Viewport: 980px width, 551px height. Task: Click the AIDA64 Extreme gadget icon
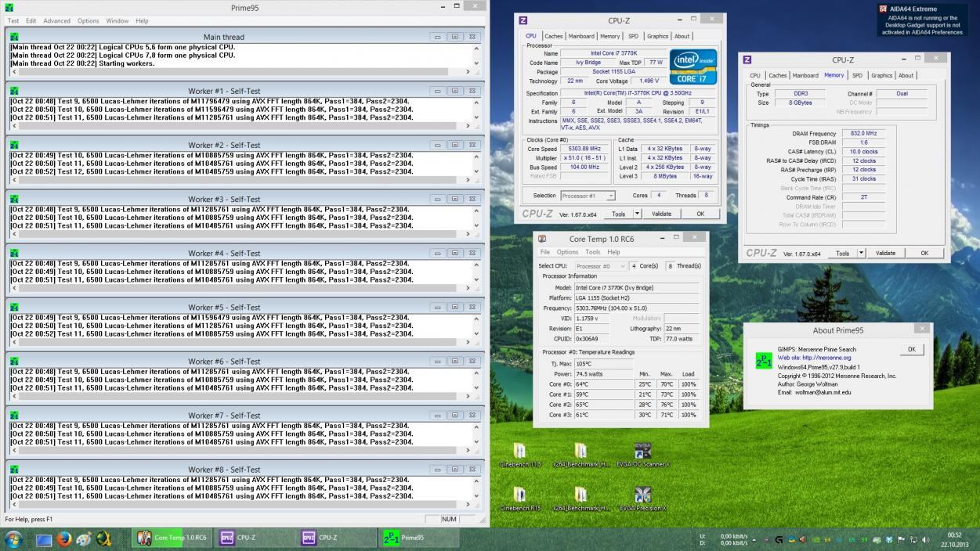click(x=883, y=9)
